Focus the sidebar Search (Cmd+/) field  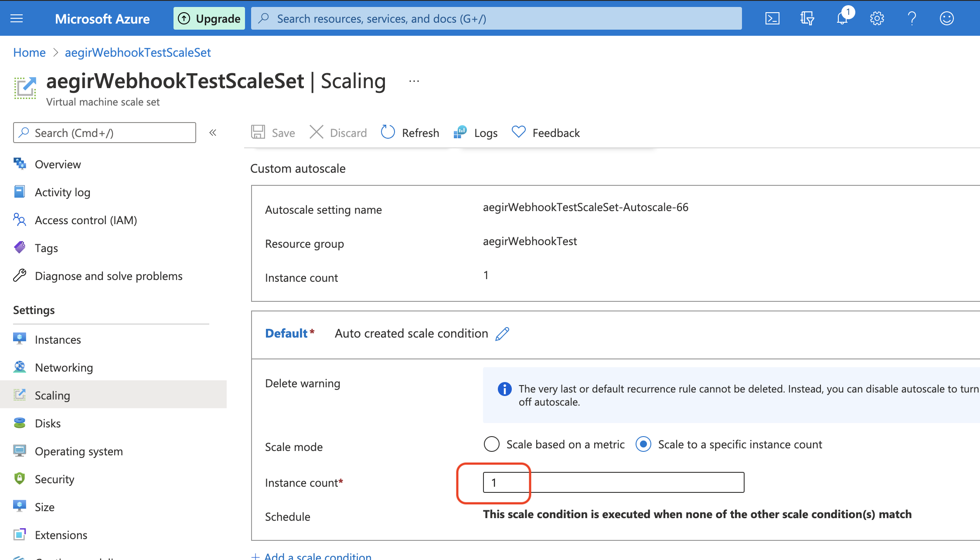(105, 133)
